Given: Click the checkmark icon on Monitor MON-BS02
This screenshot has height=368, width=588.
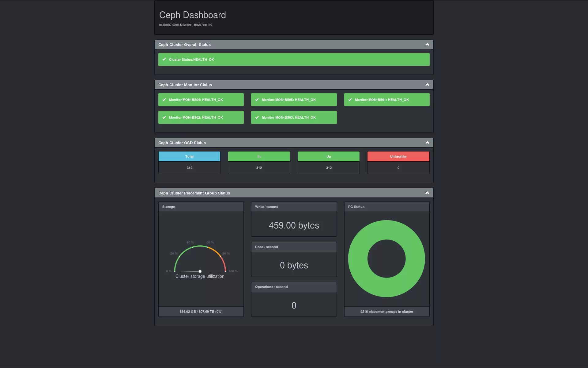Looking at the screenshot, I should [164, 117].
